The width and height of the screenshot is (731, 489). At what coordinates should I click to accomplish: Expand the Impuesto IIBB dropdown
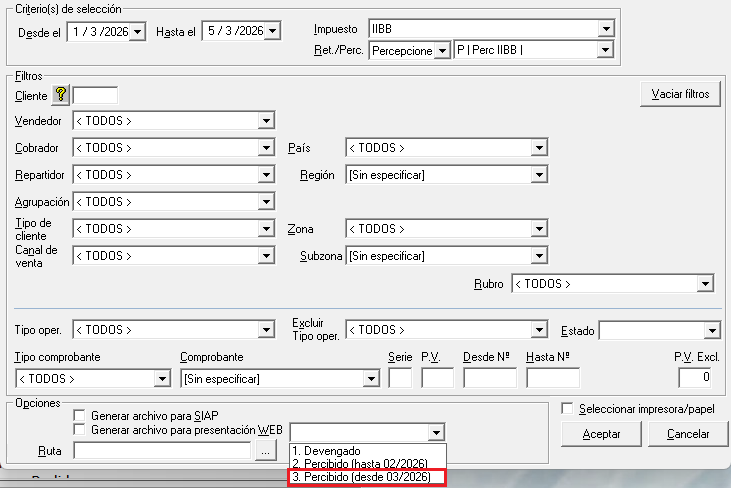605,28
